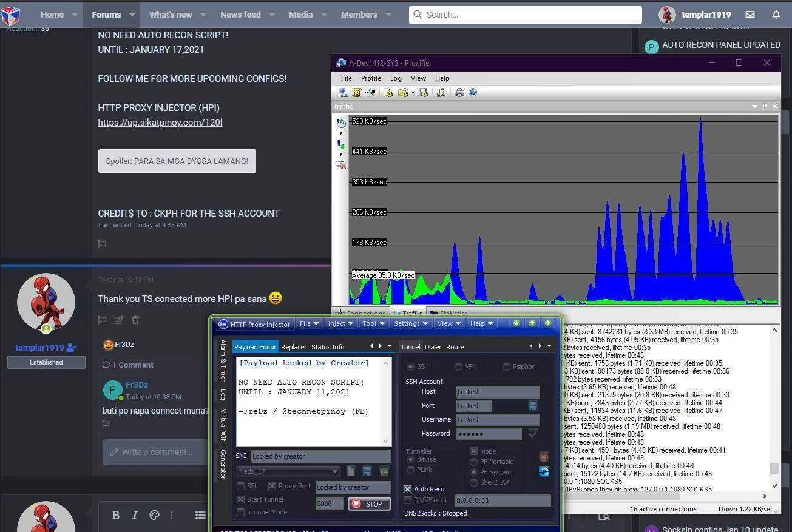Click the delete trash icon under templar1919's reply
Viewport: 792px width, 532px height.
[135, 320]
